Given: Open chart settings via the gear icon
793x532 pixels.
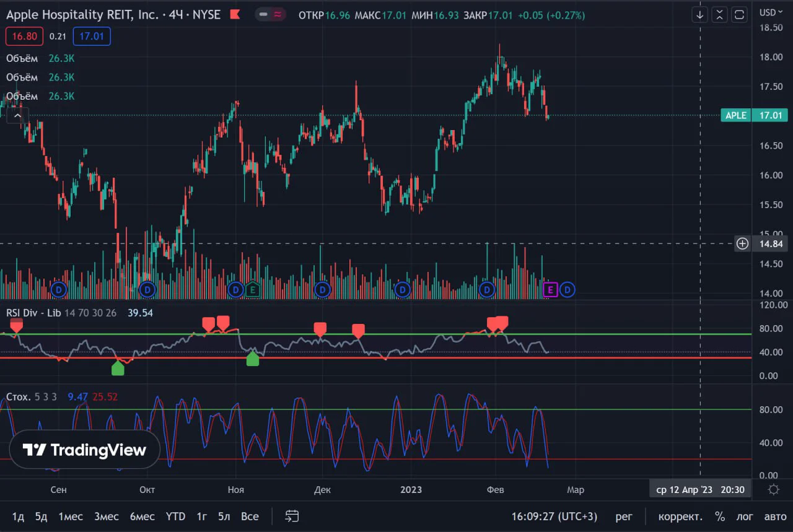Looking at the screenshot, I should (773, 490).
